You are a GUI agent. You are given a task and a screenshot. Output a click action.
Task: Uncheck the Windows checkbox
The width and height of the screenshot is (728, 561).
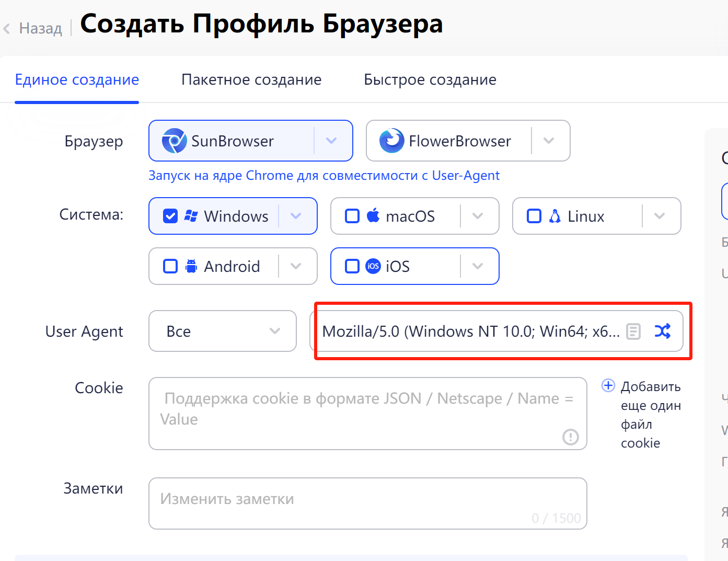pyautogui.click(x=170, y=216)
